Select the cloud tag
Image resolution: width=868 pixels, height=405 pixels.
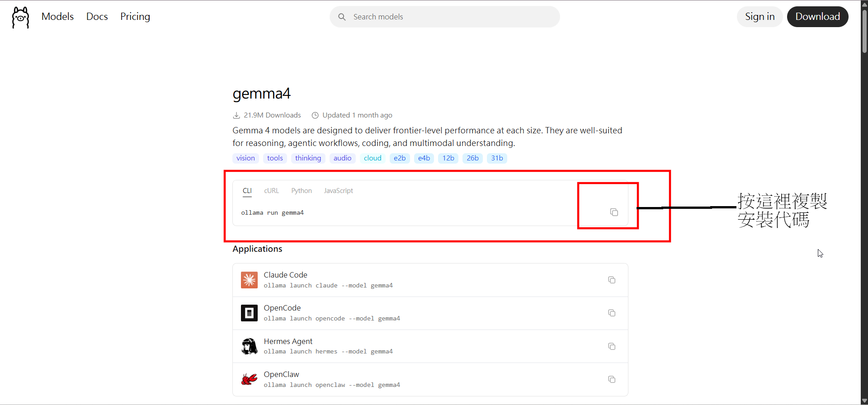pyautogui.click(x=373, y=158)
